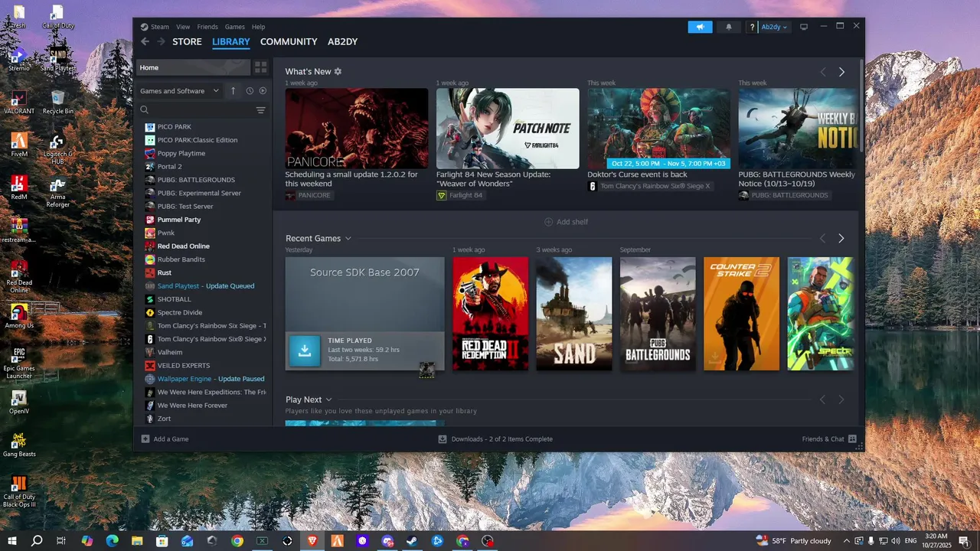Toggle the recent activity clock filter
Screen dimensions: 980x551
point(250,90)
